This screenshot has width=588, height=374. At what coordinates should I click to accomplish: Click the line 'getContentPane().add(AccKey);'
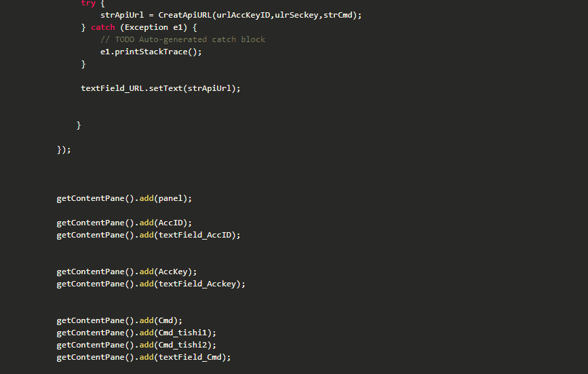coord(127,272)
